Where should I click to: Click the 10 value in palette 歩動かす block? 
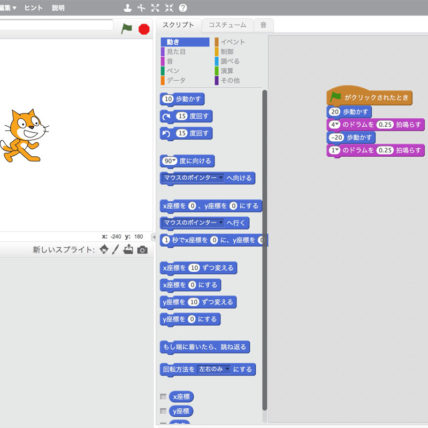[168, 99]
